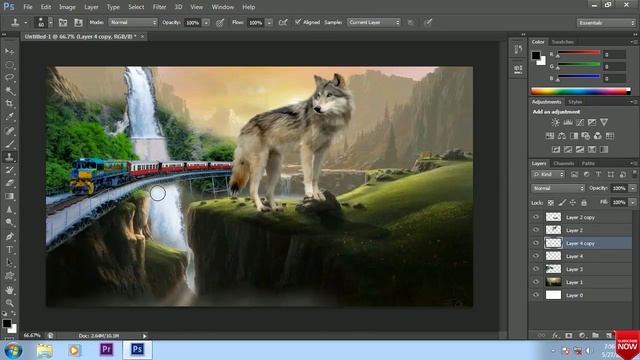
Task: Select the Crop tool
Action: tap(9, 104)
